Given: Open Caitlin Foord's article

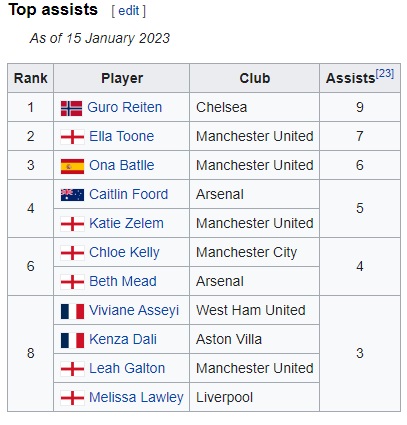Looking at the screenshot, I should pos(129,194).
